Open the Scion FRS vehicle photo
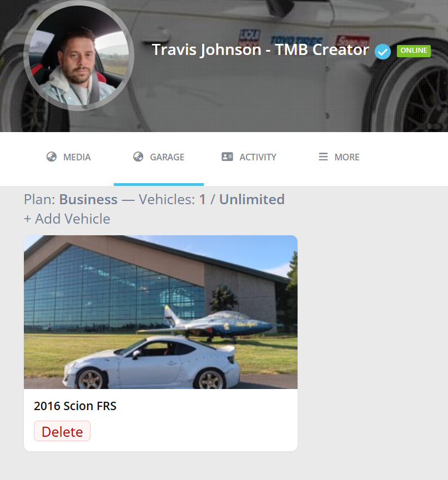This screenshot has width=448, height=480. [x=160, y=312]
